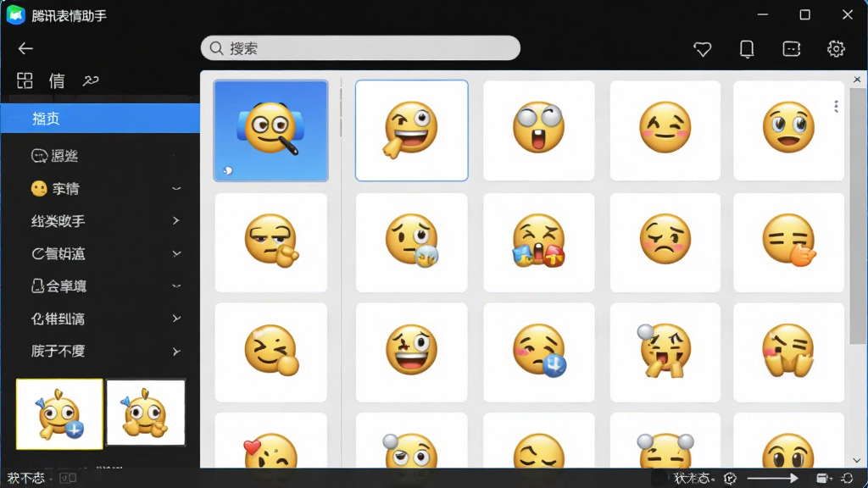Open favorites via the heart icon
868x488 pixels.
pyautogui.click(x=703, y=49)
